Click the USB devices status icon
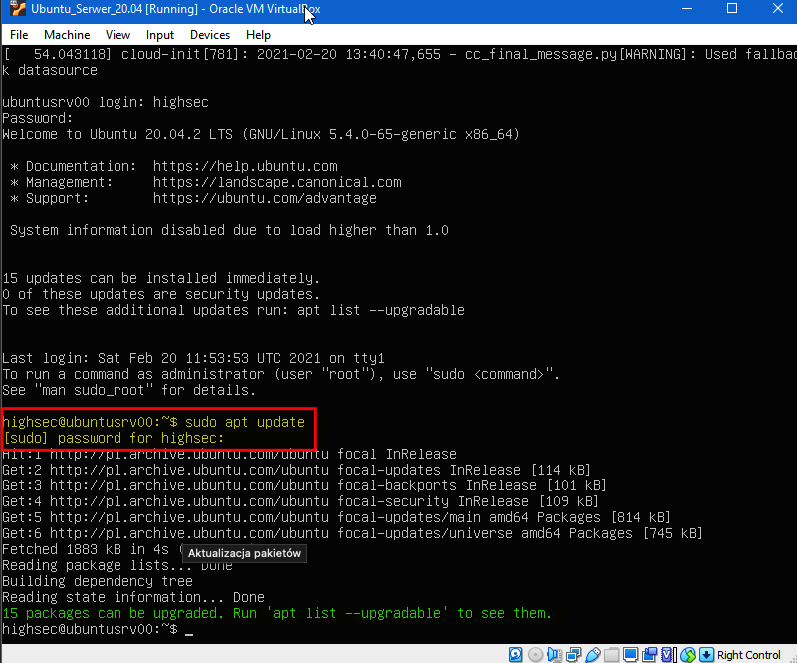Screen dimensions: 797x663 (x=592, y=655)
